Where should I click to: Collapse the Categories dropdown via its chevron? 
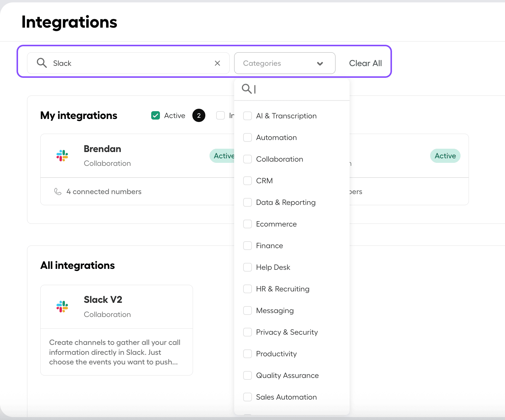coord(320,63)
